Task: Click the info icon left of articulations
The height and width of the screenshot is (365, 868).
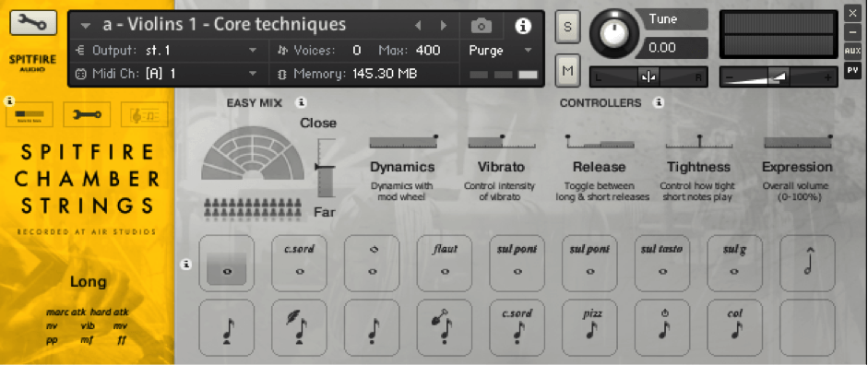Action: 186,265
